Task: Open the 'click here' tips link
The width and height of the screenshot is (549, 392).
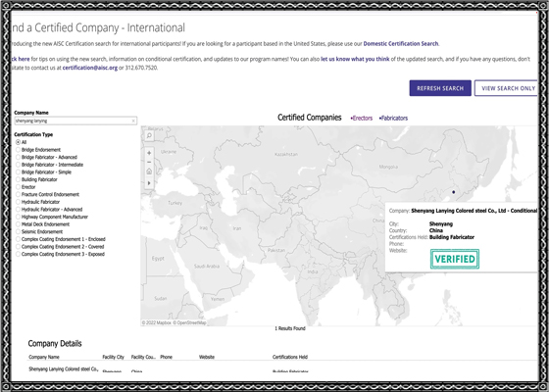Action: pyautogui.click(x=21, y=59)
